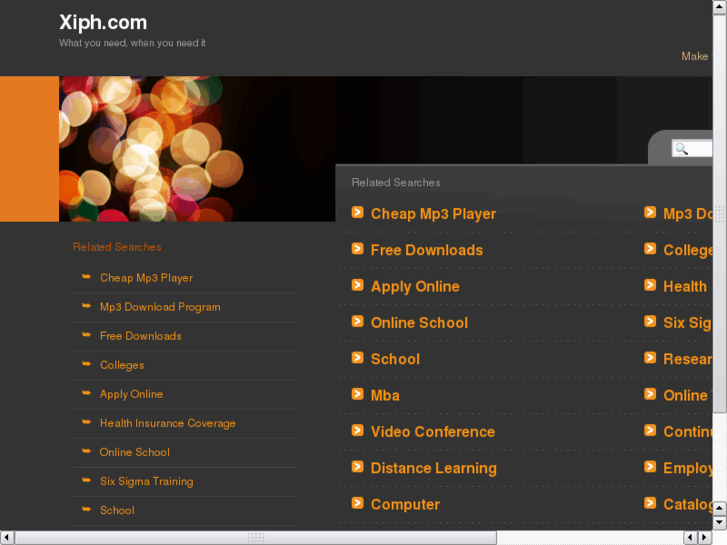Click the bokeh lights banner image
Viewport: 727px width, 545px height.
[197, 149]
